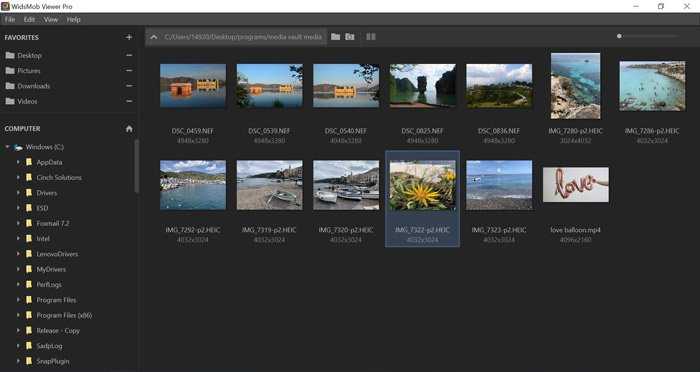Click the folder view icon beside path bar

(335, 37)
